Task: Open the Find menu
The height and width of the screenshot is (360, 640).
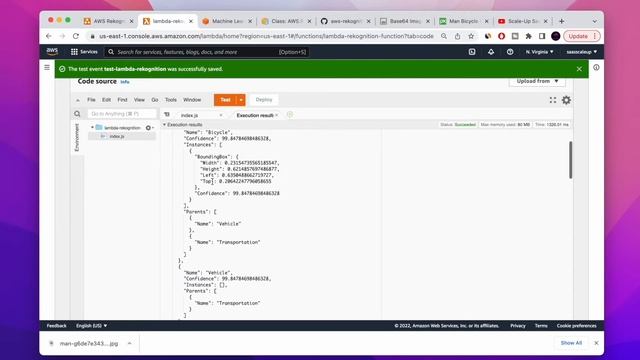Action: pyautogui.click(x=122, y=100)
